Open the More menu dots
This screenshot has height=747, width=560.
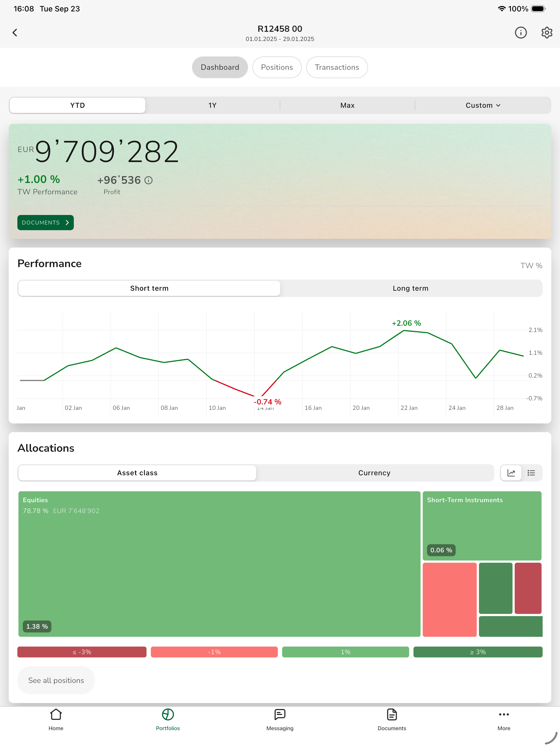click(x=504, y=715)
